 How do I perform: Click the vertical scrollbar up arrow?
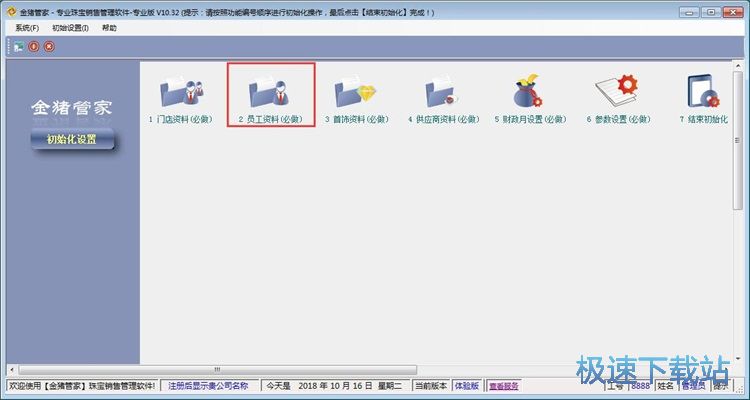[x=738, y=67]
